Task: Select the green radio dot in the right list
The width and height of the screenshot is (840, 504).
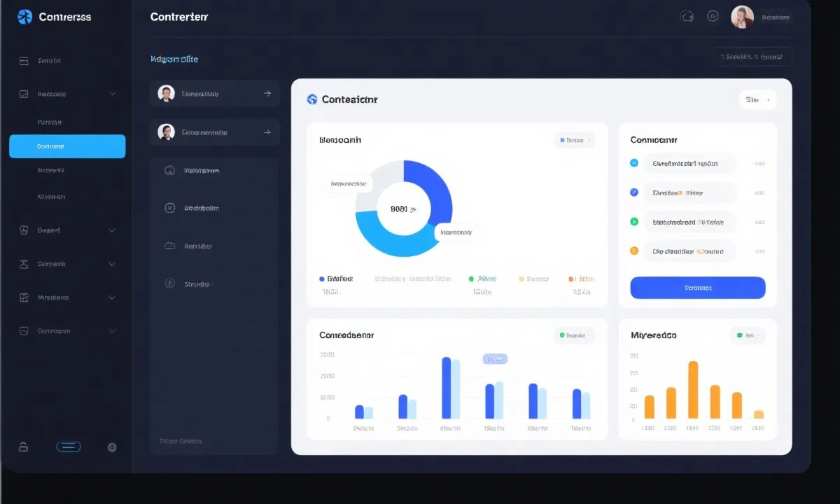Action: pyautogui.click(x=634, y=222)
